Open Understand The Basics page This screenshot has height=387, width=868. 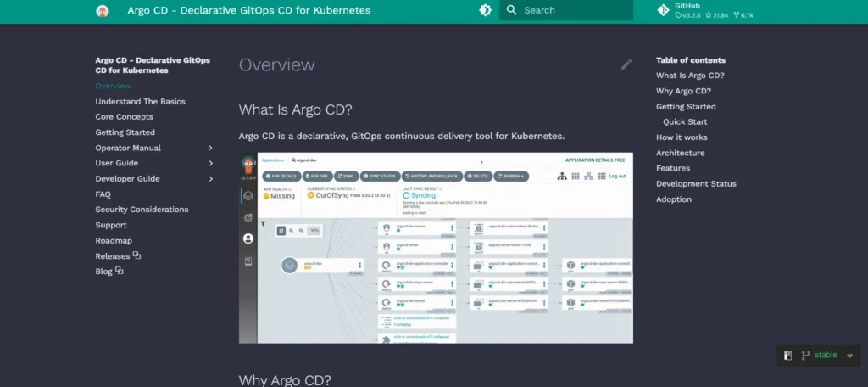click(140, 102)
